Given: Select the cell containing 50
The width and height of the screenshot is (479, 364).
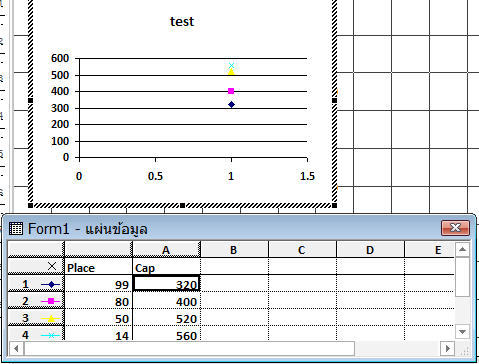Looking at the screenshot, I should (99, 318).
